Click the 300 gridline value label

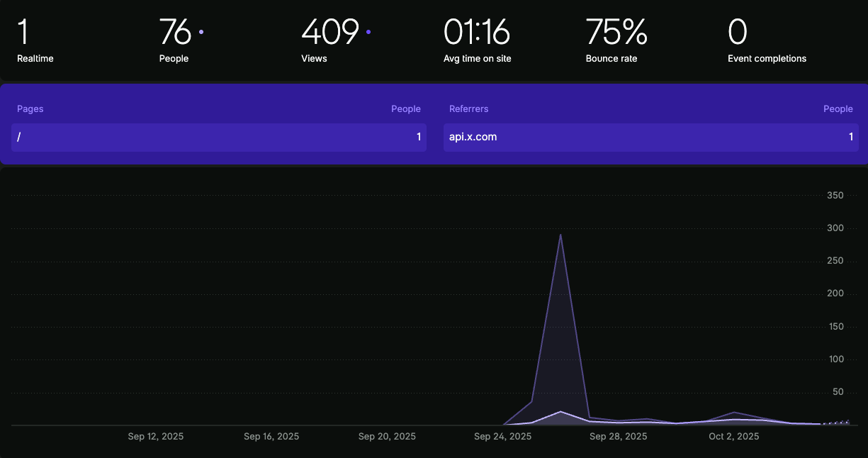point(835,228)
